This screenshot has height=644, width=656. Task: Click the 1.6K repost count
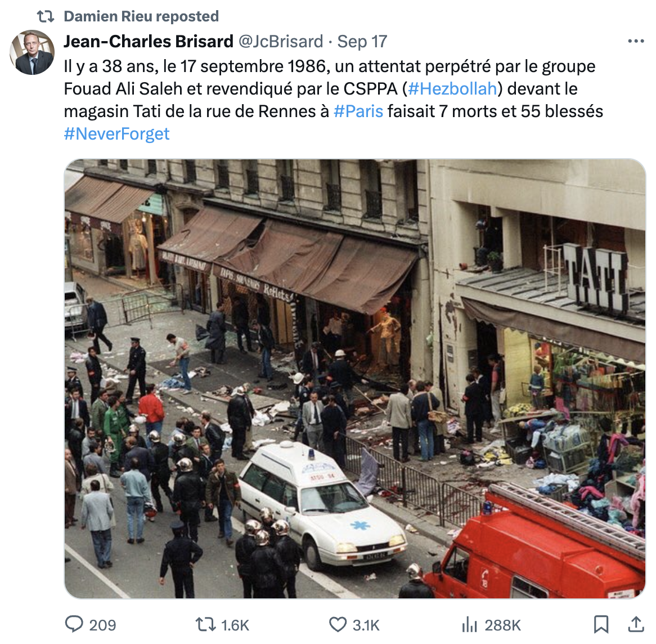point(235,625)
